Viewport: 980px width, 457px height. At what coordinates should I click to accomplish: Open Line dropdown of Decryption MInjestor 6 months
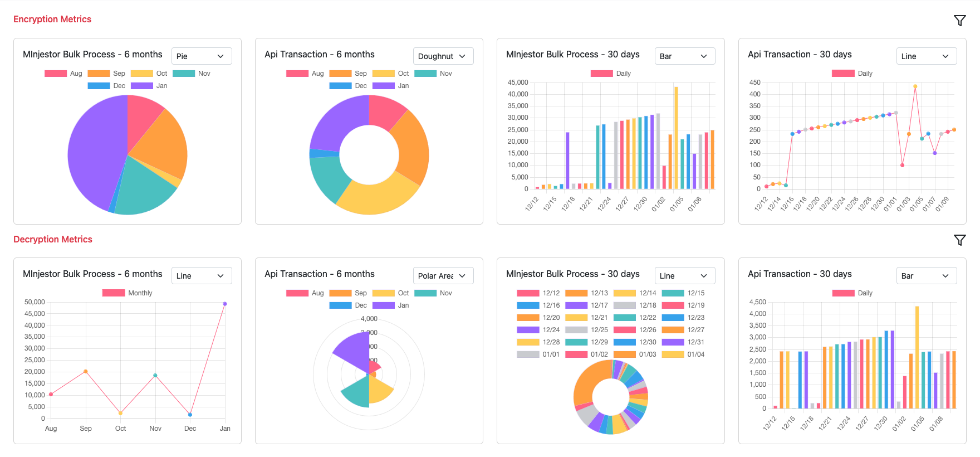pos(202,276)
